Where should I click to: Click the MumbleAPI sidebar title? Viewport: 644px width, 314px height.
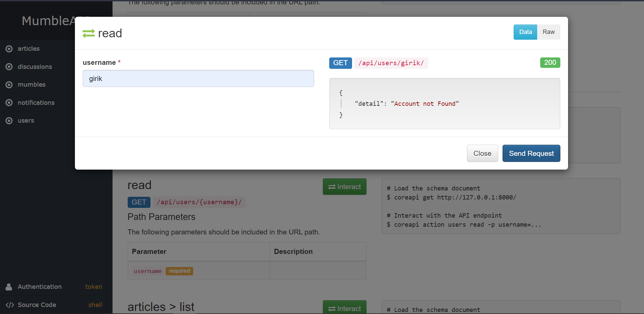pos(48,21)
